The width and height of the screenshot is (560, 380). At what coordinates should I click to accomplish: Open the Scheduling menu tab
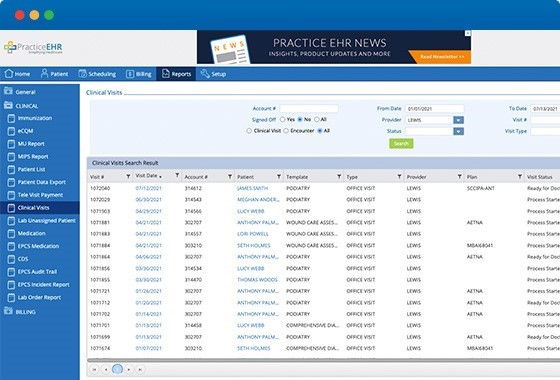click(x=97, y=74)
